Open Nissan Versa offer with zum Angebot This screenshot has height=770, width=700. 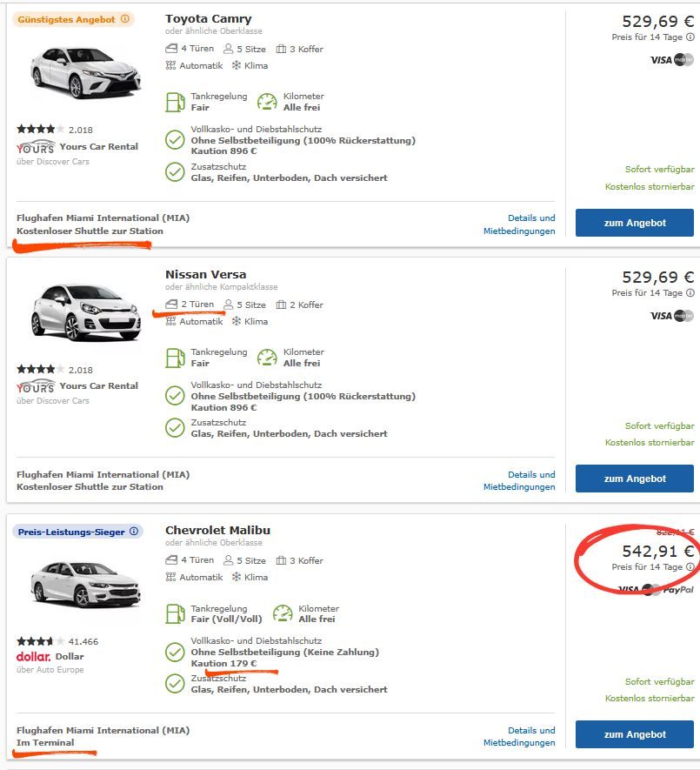(x=634, y=479)
